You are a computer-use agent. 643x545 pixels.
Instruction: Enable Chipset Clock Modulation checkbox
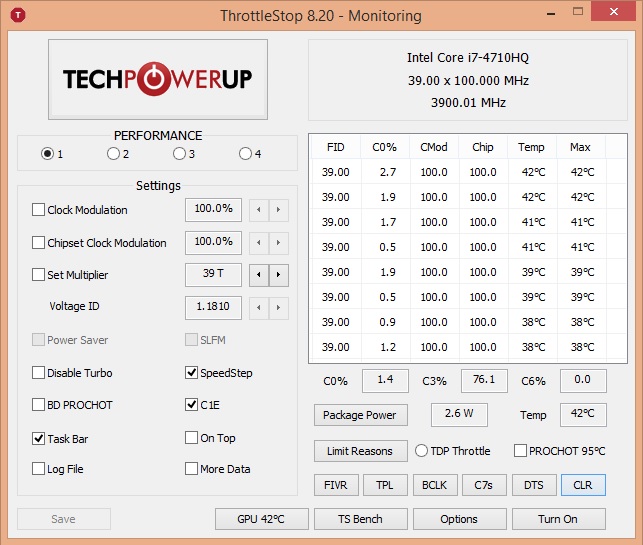(x=39, y=242)
